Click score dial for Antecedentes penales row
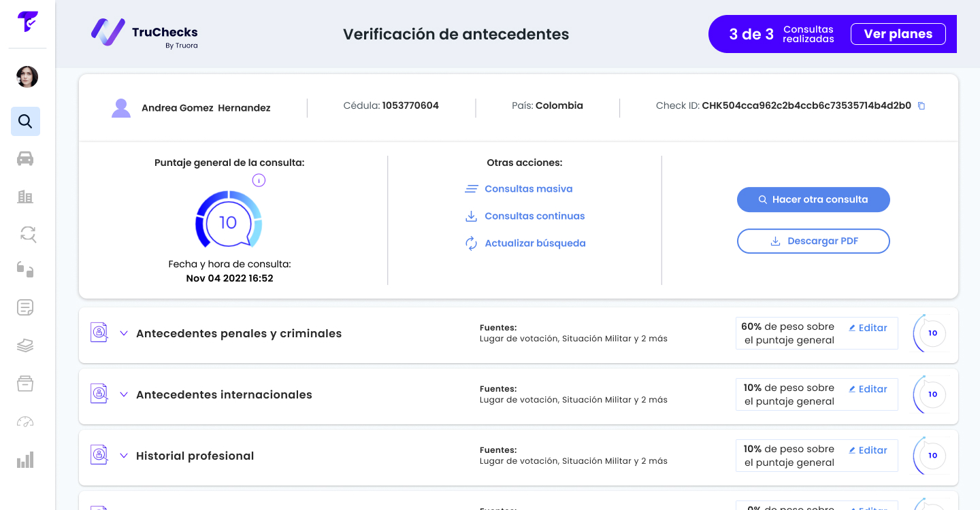Image resolution: width=980 pixels, height=510 pixels. point(930,333)
